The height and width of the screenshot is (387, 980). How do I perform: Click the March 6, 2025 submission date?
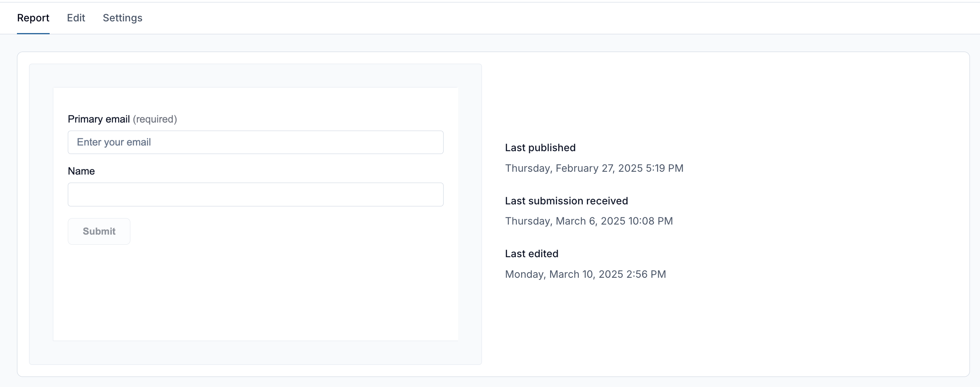coord(589,221)
